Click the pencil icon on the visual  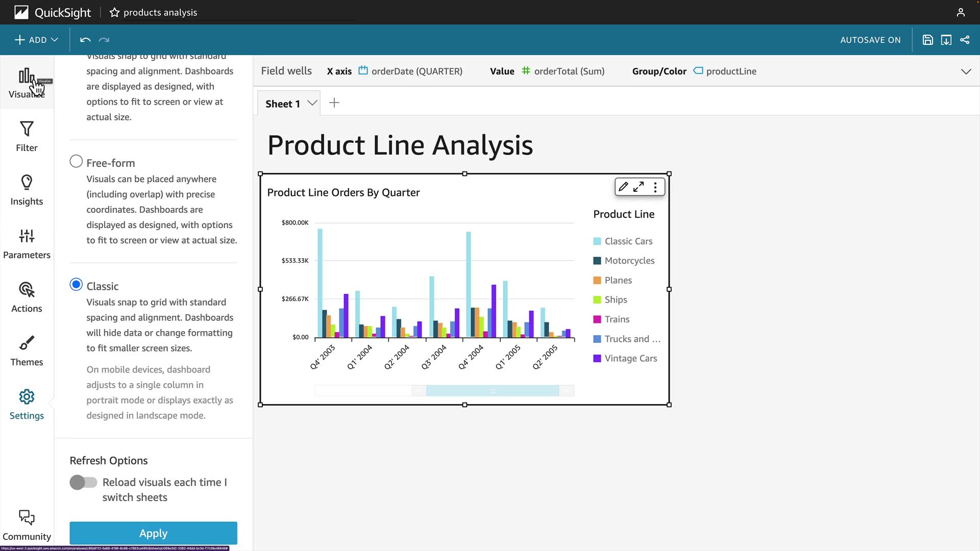623,187
